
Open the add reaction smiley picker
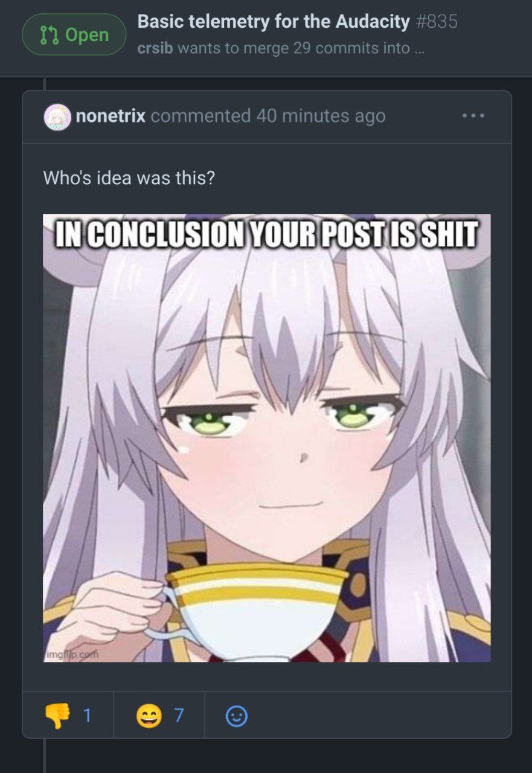236,716
